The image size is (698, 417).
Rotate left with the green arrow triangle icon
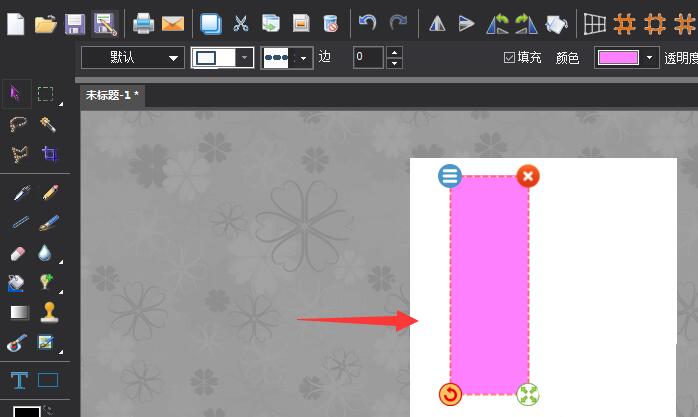[x=498, y=24]
